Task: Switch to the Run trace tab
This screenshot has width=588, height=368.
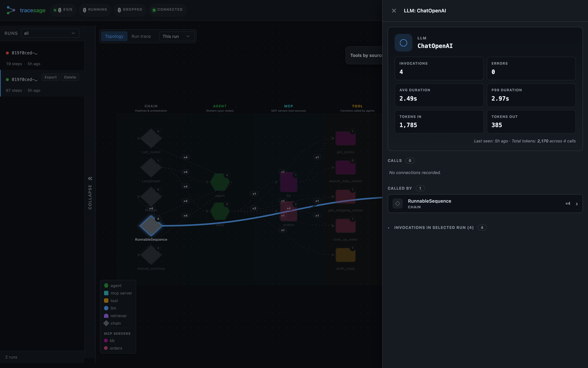Action: tap(141, 36)
